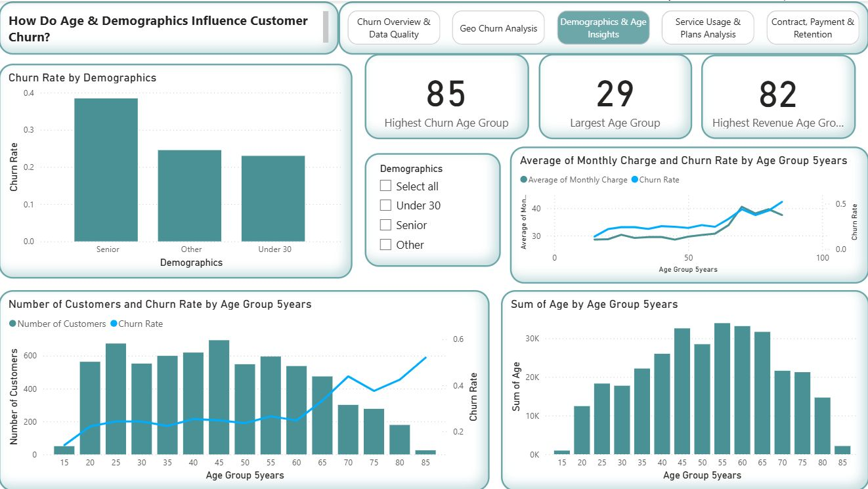Viewport: 868px width, 489px height.
Task: Click Average of Monthly Charge legend marker
Action: pos(523,180)
